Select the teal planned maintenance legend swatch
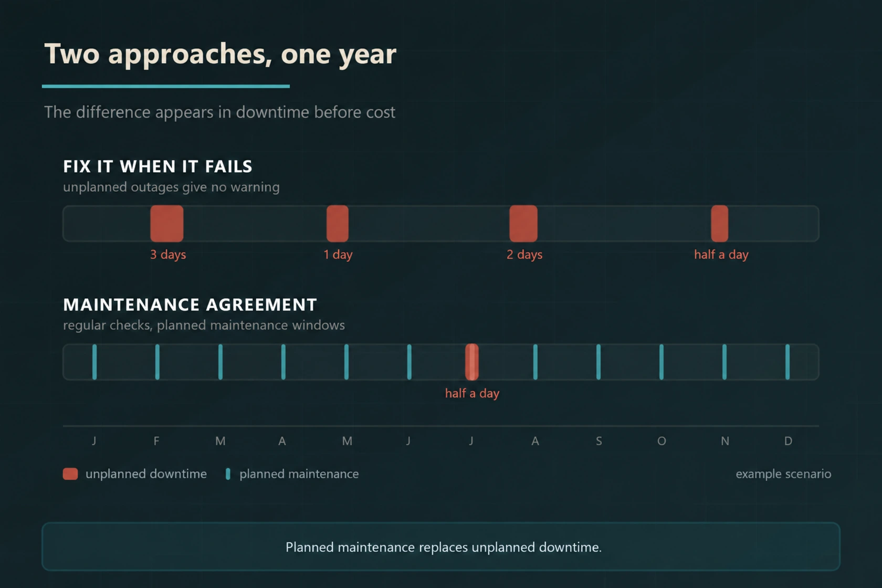Viewport: 882px width, 588px height. [228, 474]
